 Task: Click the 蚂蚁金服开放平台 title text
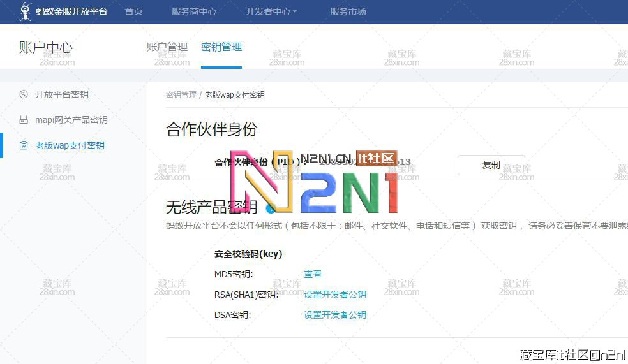(x=73, y=11)
